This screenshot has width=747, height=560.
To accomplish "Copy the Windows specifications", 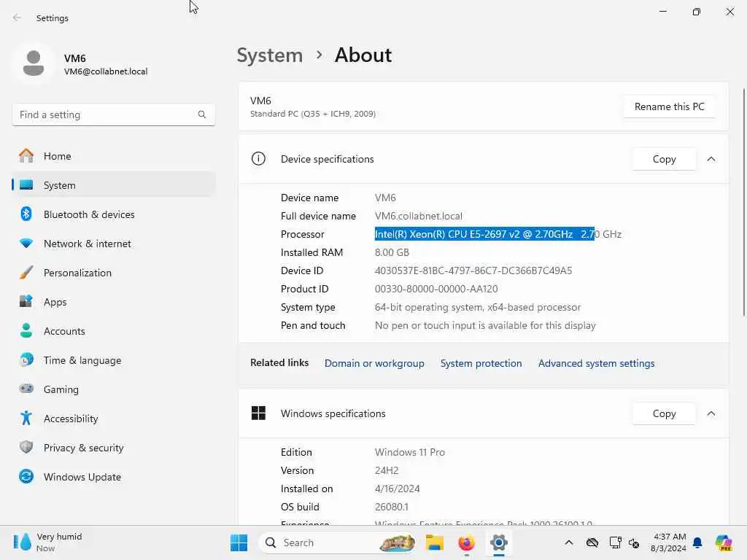I will tap(664, 413).
